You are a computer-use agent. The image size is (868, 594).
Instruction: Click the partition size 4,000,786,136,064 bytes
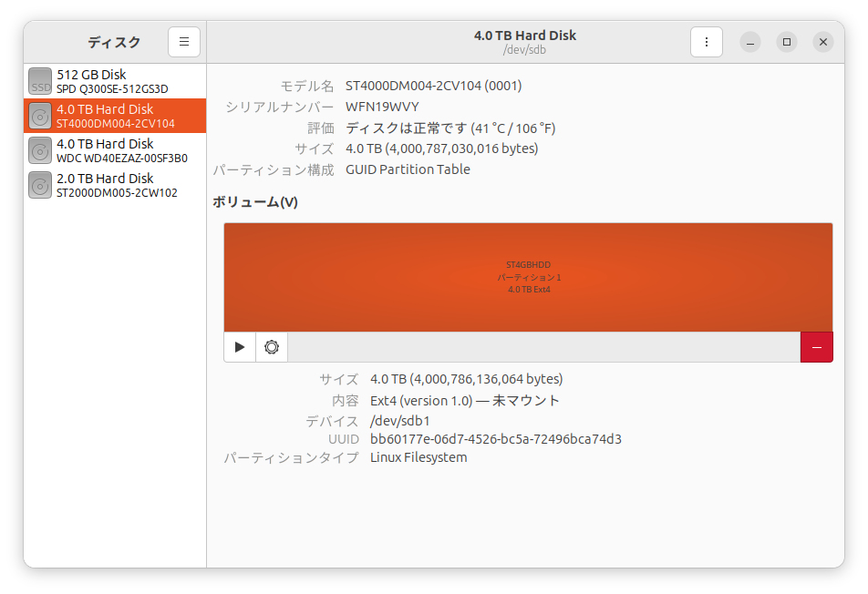[x=467, y=379]
